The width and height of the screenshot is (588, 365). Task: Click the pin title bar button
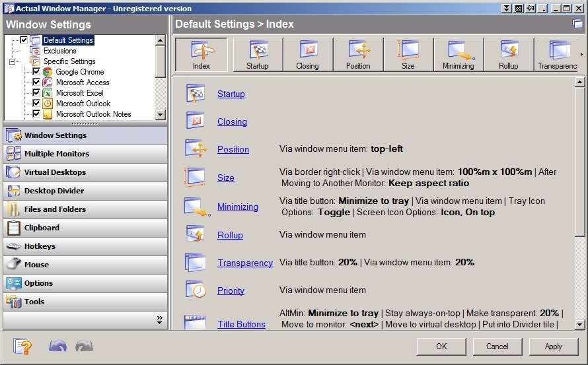(531, 8)
